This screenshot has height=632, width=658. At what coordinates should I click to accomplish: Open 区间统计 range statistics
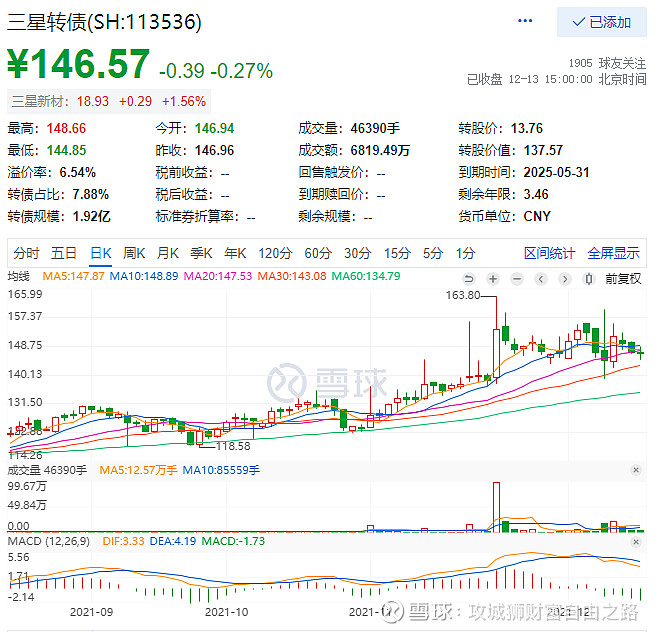549,253
